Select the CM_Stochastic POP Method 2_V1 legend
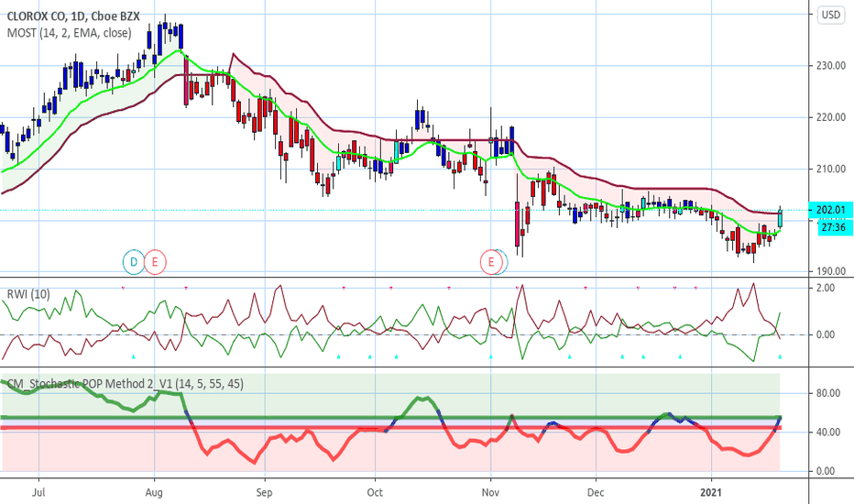The image size is (854, 504). [x=126, y=384]
